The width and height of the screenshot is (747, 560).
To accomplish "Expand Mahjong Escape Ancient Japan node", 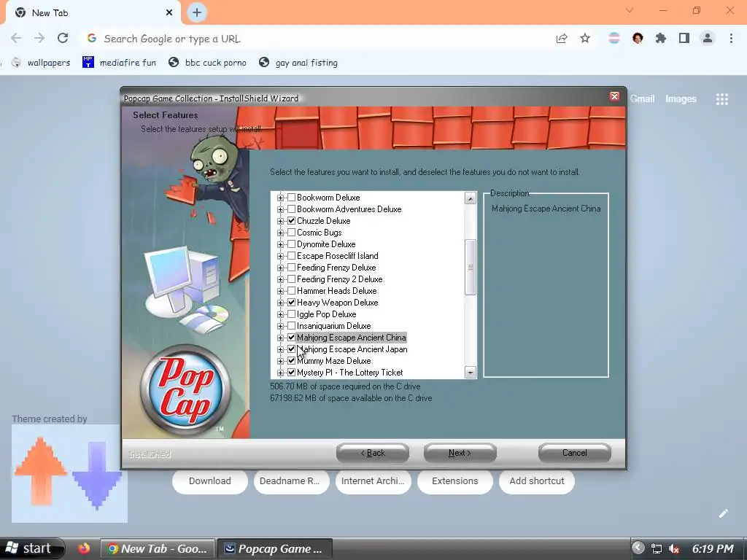I will tap(281, 349).
